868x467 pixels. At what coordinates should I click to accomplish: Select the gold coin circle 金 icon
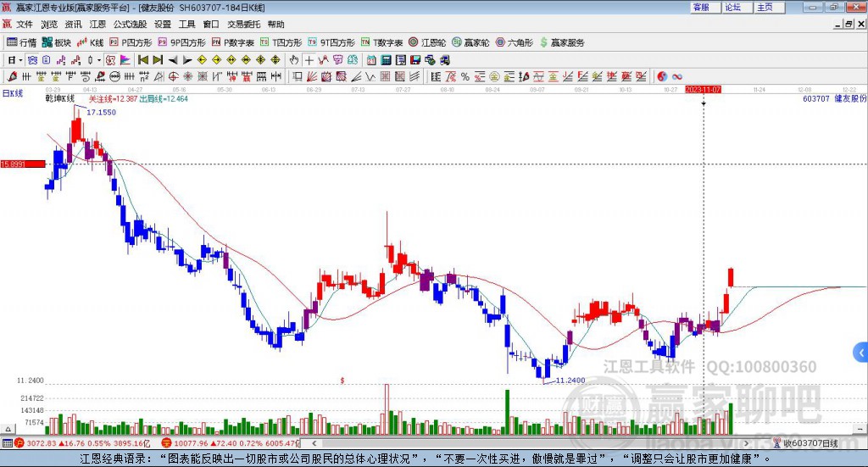pyautogui.click(x=494, y=76)
